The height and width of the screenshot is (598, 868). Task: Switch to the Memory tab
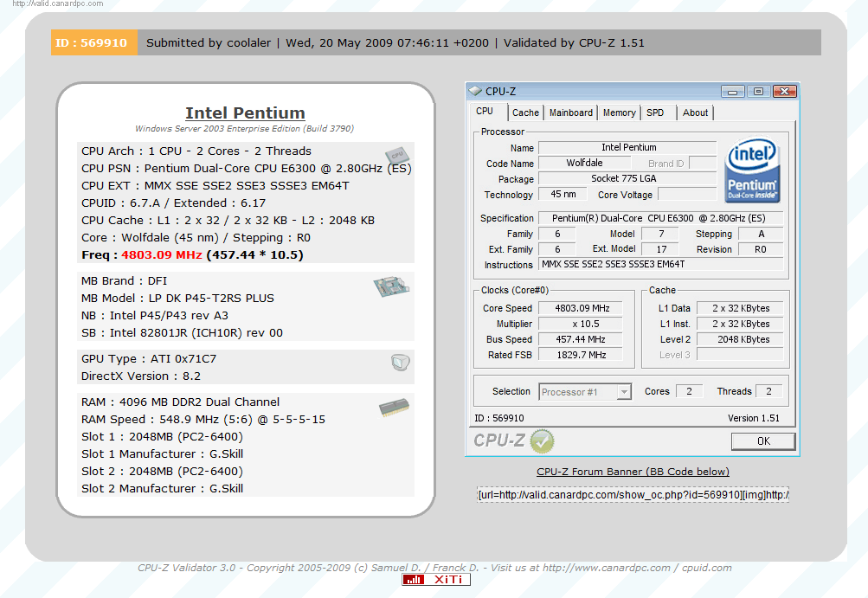pyautogui.click(x=619, y=113)
